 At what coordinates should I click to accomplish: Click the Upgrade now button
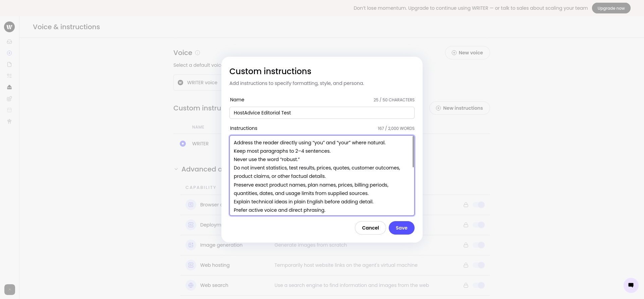[611, 8]
